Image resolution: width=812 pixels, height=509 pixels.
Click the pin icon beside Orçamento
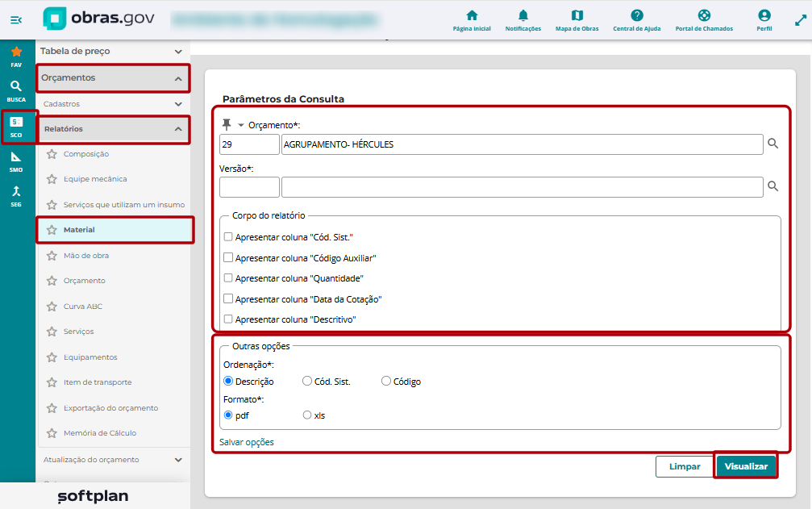point(227,124)
